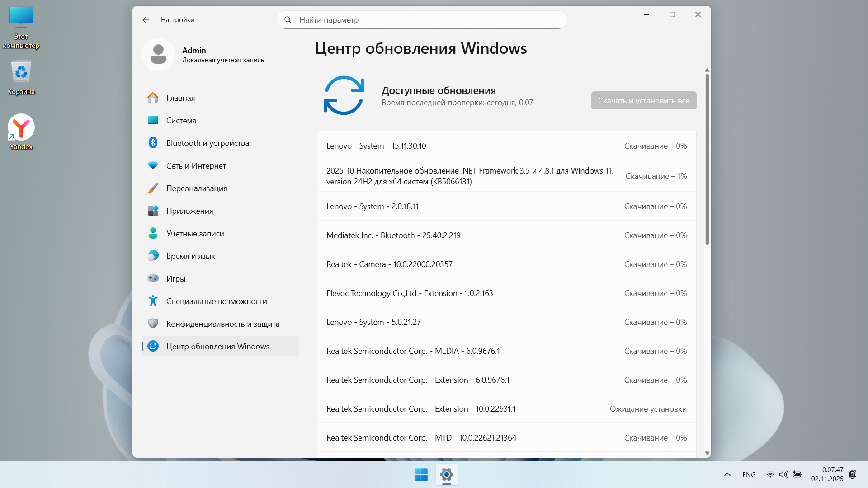This screenshot has width=868, height=488.
Task: Click the back arrow in Settings header
Action: coord(146,20)
